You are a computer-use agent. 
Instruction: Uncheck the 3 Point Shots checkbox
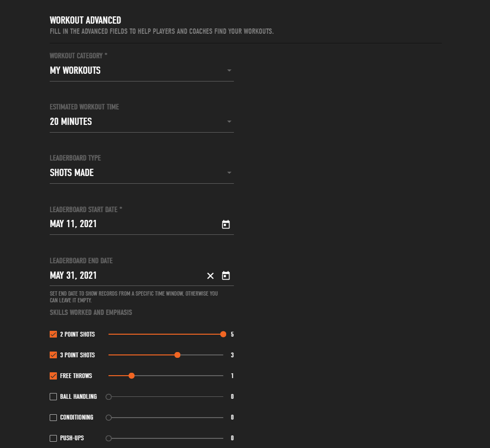(53, 355)
